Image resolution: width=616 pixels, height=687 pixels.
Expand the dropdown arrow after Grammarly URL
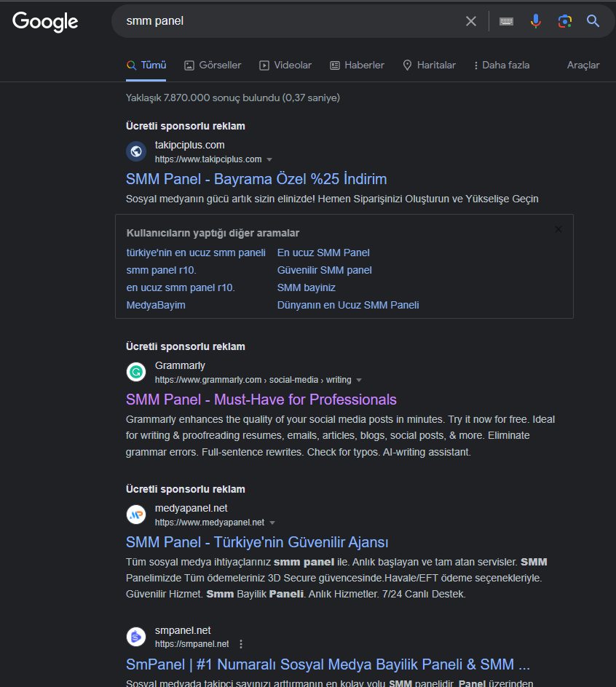[359, 381]
